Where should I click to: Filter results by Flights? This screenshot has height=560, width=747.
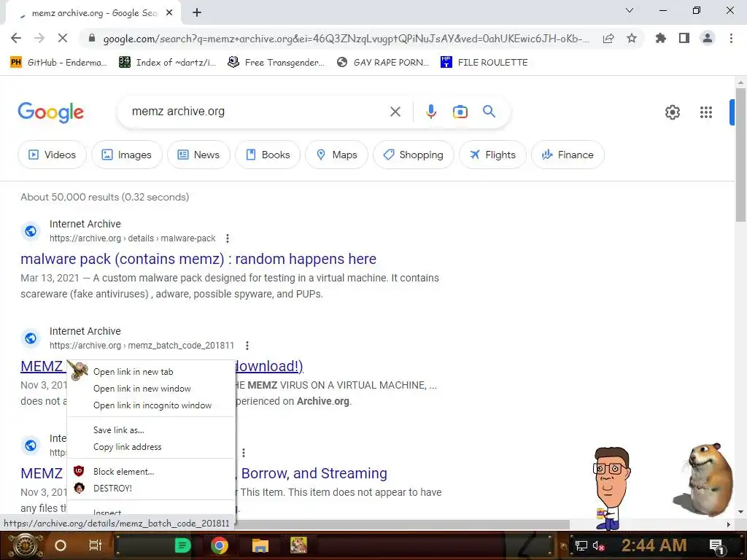pos(492,155)
